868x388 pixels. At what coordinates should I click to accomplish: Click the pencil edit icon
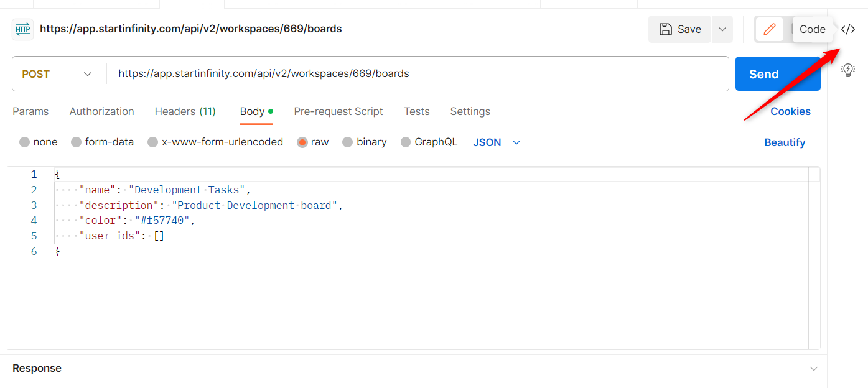coord(770,29)
